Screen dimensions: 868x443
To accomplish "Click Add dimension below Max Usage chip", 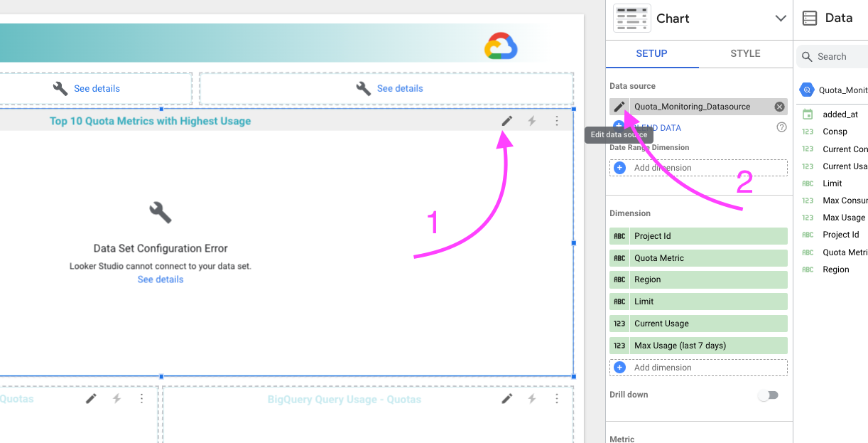I will pos(698,368).
